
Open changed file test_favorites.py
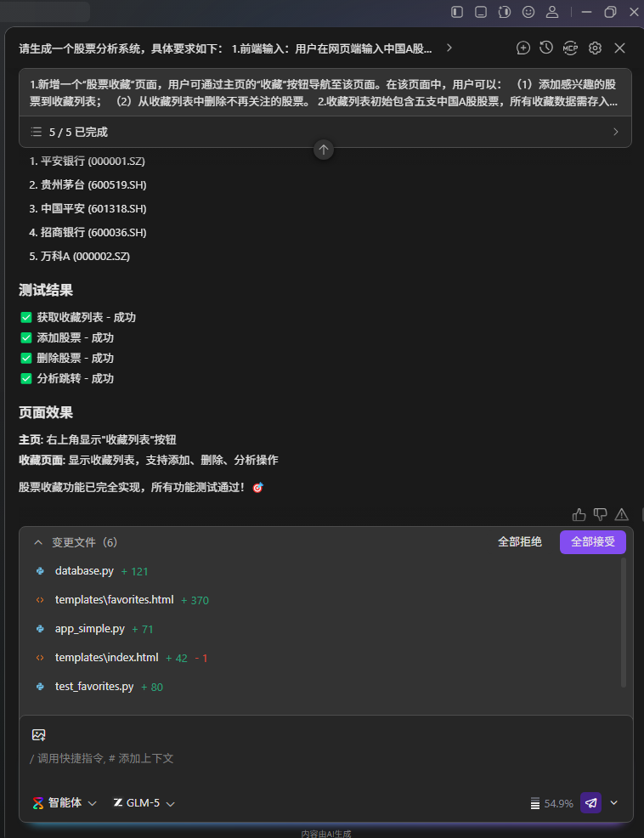click(94, 686)
